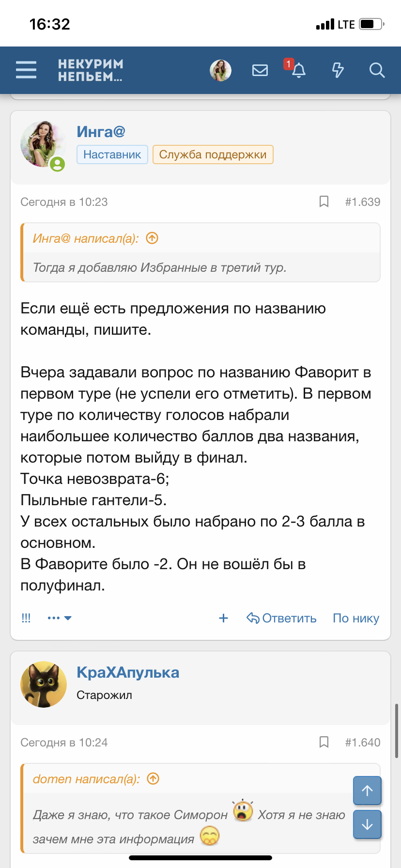Open the hamburger navigation menu
Screen dimensions: 401x868
pyautogui.click(x=26, y=70)
